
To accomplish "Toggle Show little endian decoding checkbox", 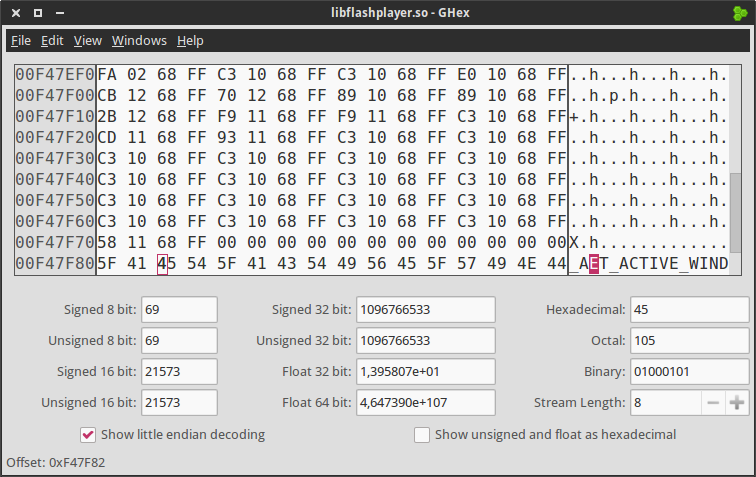I will click(x=88, y=435).
